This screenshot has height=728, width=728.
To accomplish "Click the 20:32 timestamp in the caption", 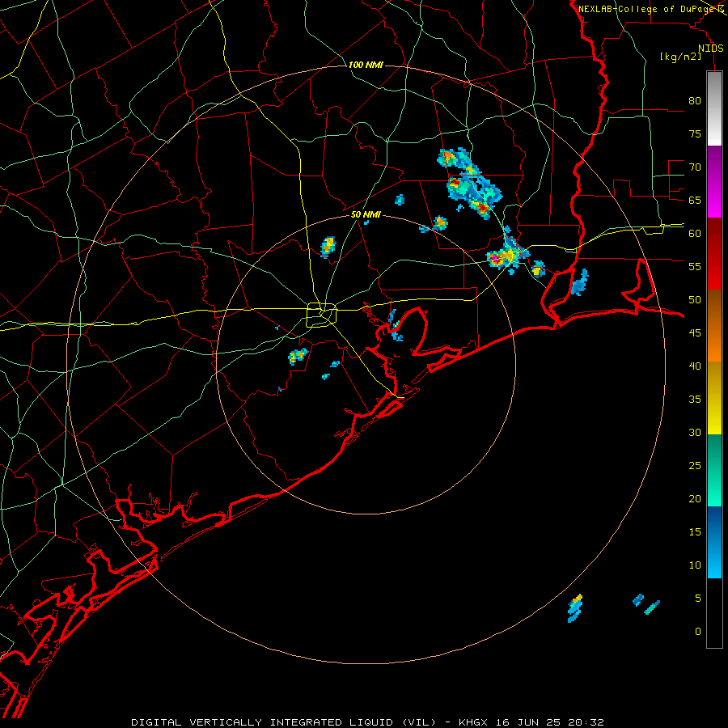I will coord(587,722).
